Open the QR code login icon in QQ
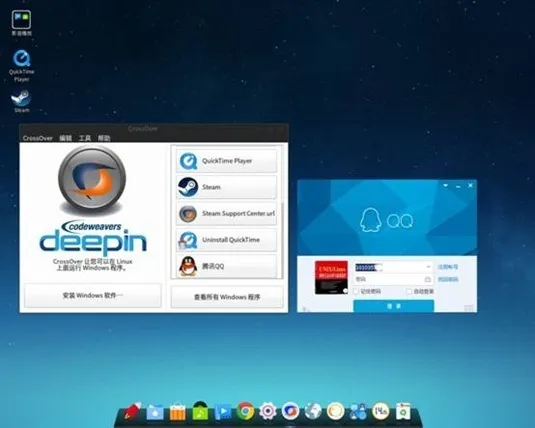 (x=469, y=308)
